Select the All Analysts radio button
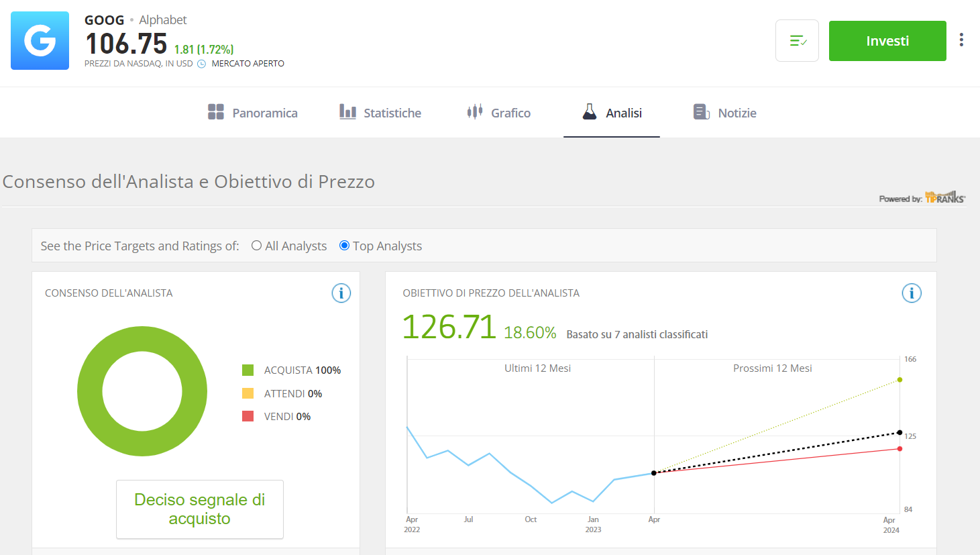 click(256, 246)
